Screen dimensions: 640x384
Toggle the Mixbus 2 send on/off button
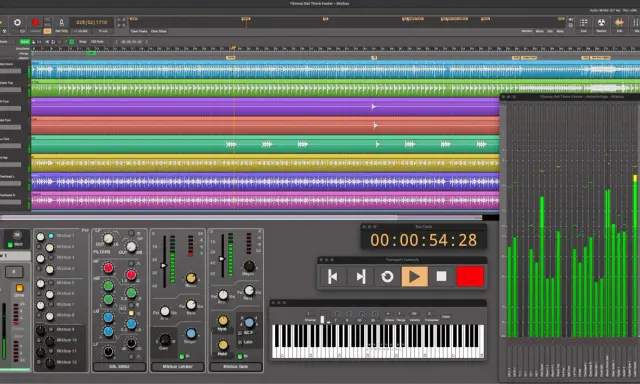pyautogui.click(x=39, y=247)
